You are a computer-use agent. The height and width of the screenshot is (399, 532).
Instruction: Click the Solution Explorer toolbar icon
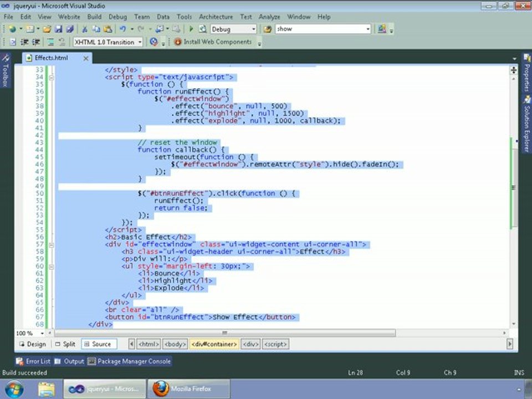click(x=382, y=29)
